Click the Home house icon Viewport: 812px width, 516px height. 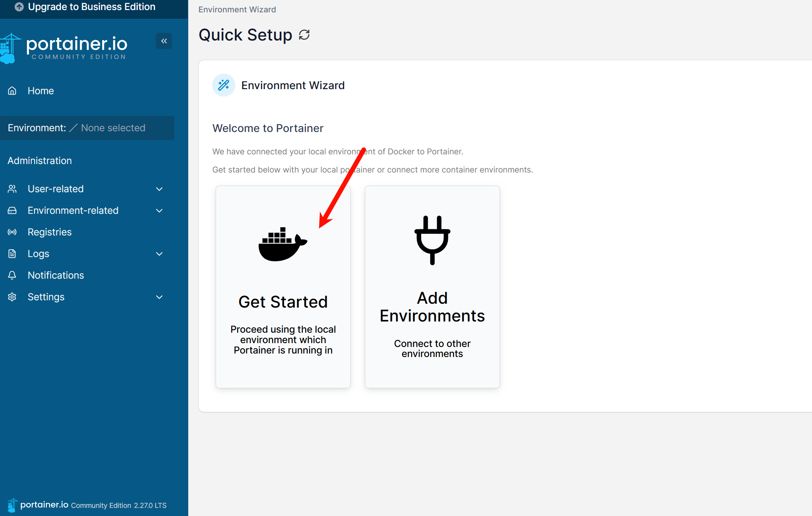click(x=12, y=91)
